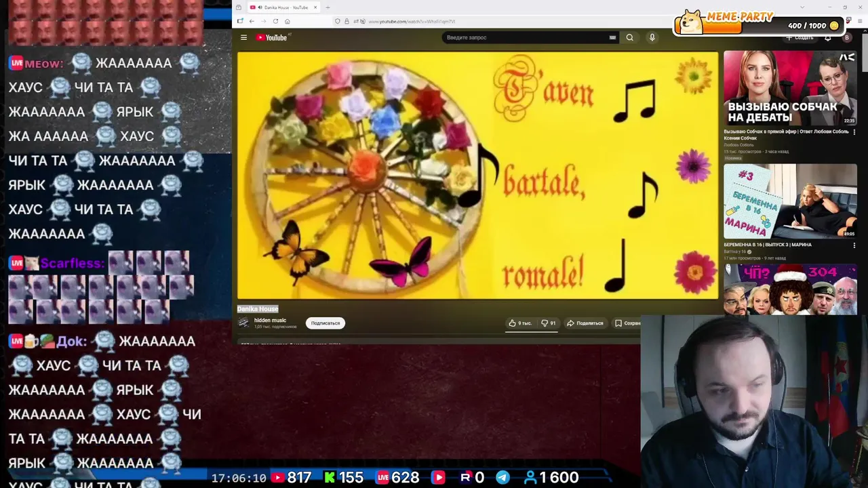Open the 'ЧП? 304' video thumbnail
Viewport: 868px width, 488px height.
[x=790, y=289]
